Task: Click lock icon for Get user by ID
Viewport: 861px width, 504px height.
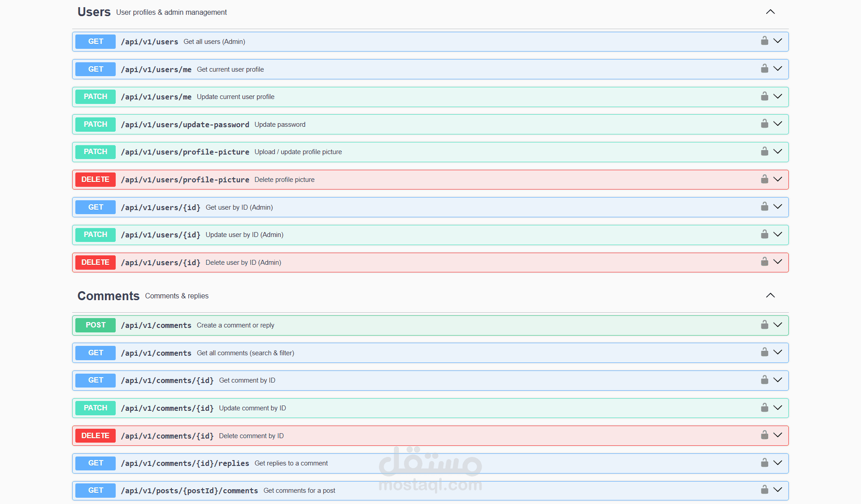Action: [x=765, y=207]
